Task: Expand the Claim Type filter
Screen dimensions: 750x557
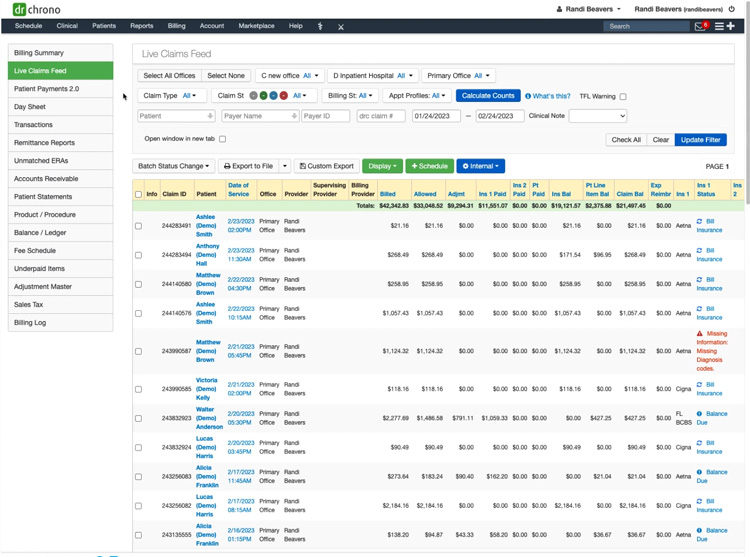Action: coord(170,96)
